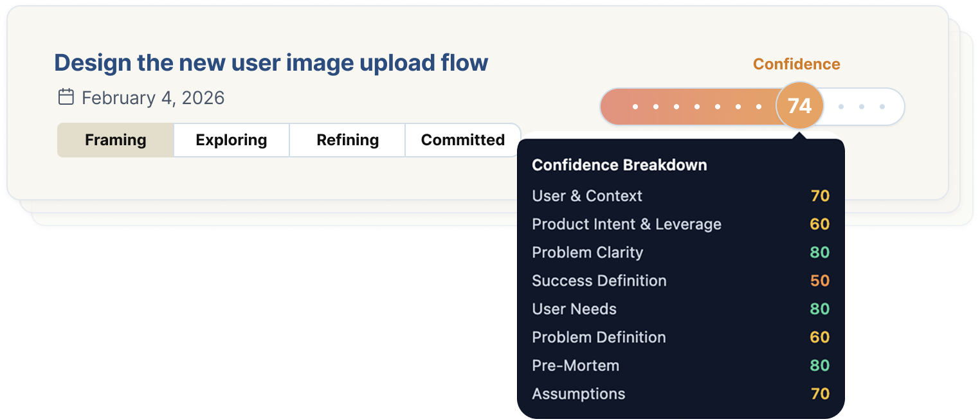Click the Success Definition score of 50
This screenshot has height=419, width=980.
821,281
